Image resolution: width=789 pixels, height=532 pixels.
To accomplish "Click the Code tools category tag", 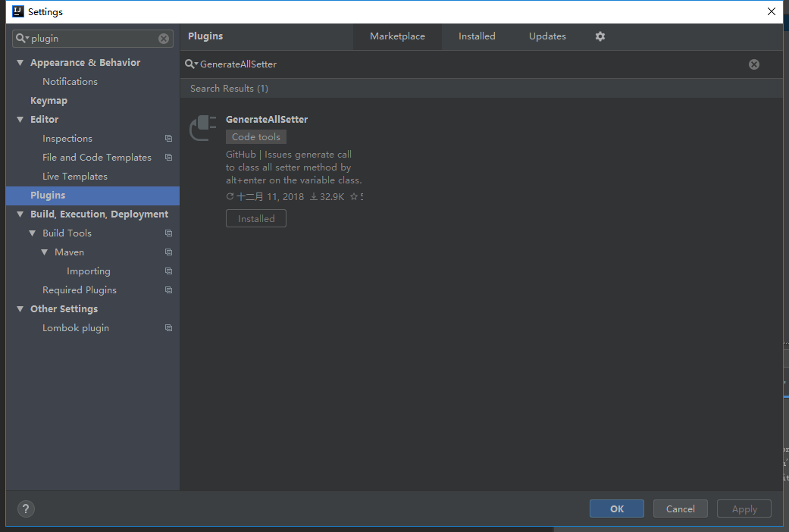I will click(256, 137).
